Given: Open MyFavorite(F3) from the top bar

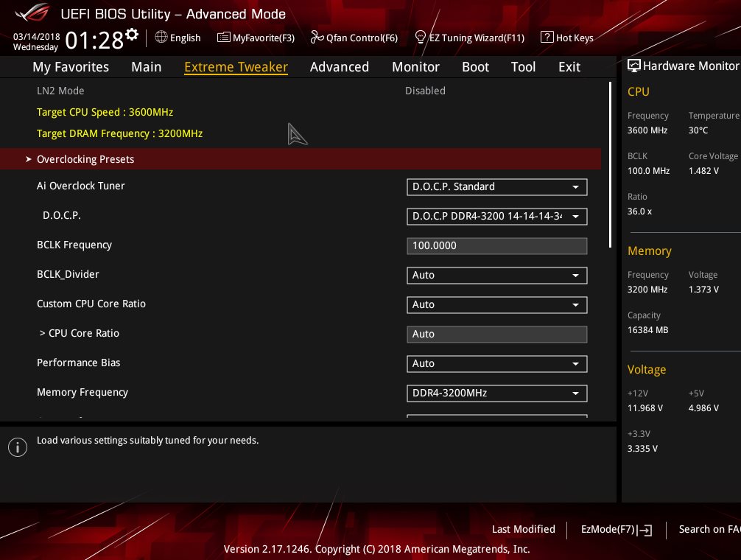Looking at the screenshot, I should pos(256,38).
